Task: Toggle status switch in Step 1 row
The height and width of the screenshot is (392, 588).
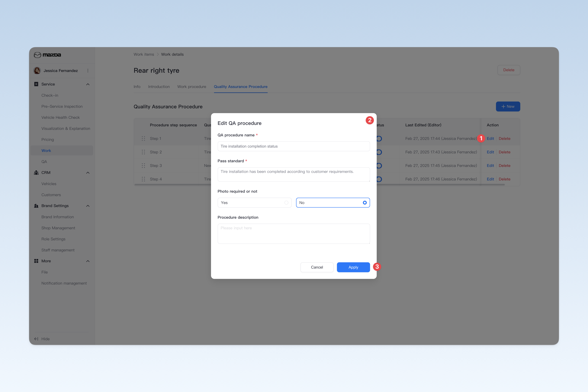Action: click(x=379, y=139)
